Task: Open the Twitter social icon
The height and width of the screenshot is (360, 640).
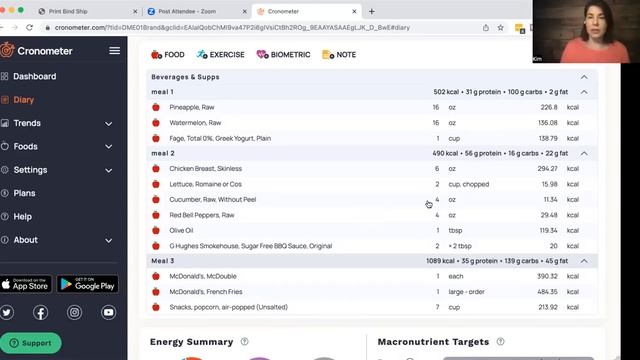Action: click(7, 313)
